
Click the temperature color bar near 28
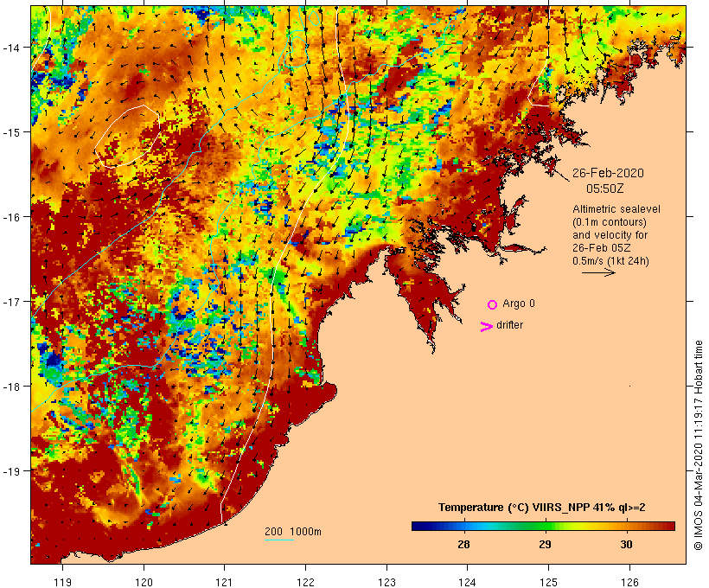464,526
